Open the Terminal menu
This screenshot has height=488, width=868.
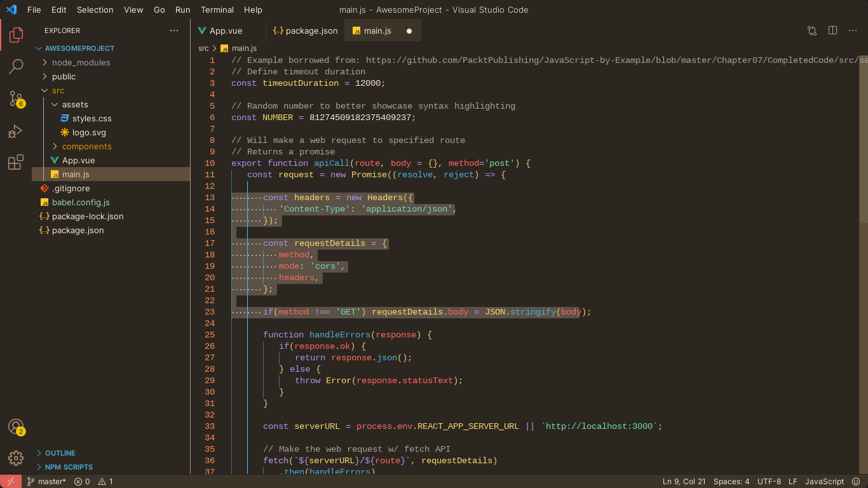coord(217,10)
